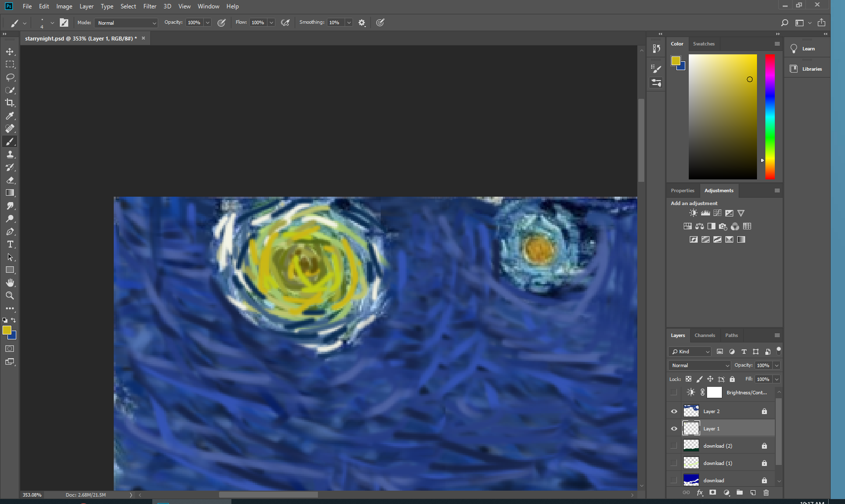Image resolution: width=845 pixels, height=504 pixels.
Task: Show the download (1) layer
Action: [674, 463]
